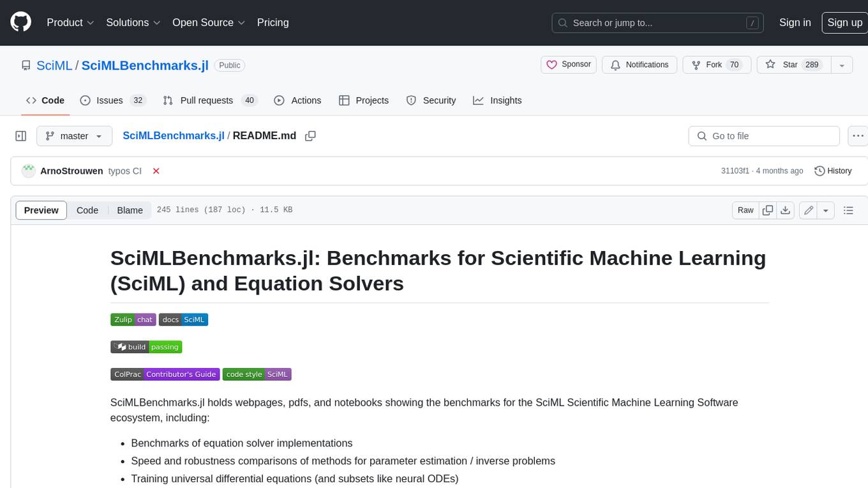View the 32 issues counter
868x488 pixels.
137,100
